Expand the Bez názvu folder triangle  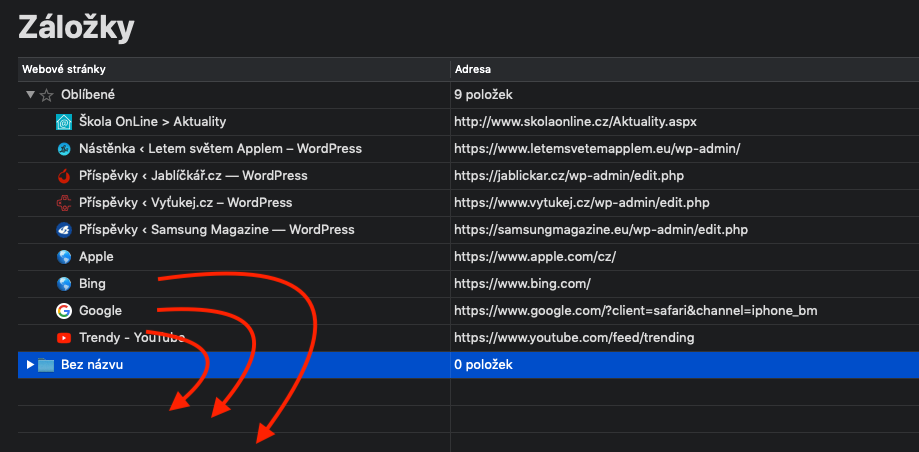point(30,365)
